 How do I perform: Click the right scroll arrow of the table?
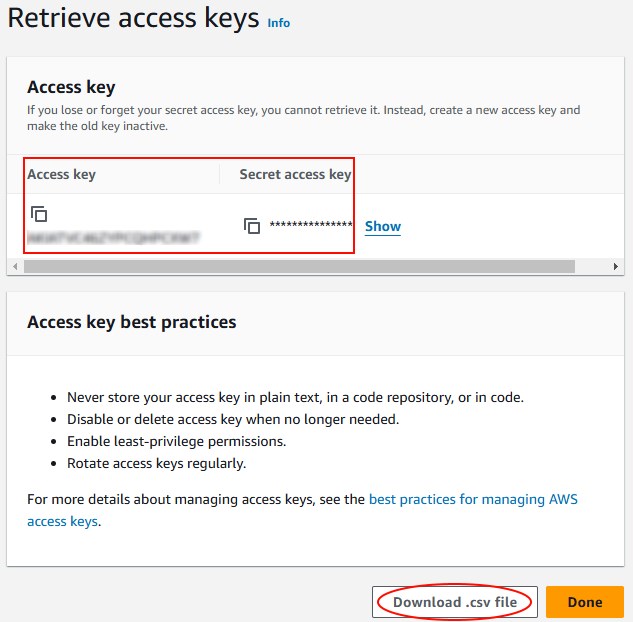point(616,266)
